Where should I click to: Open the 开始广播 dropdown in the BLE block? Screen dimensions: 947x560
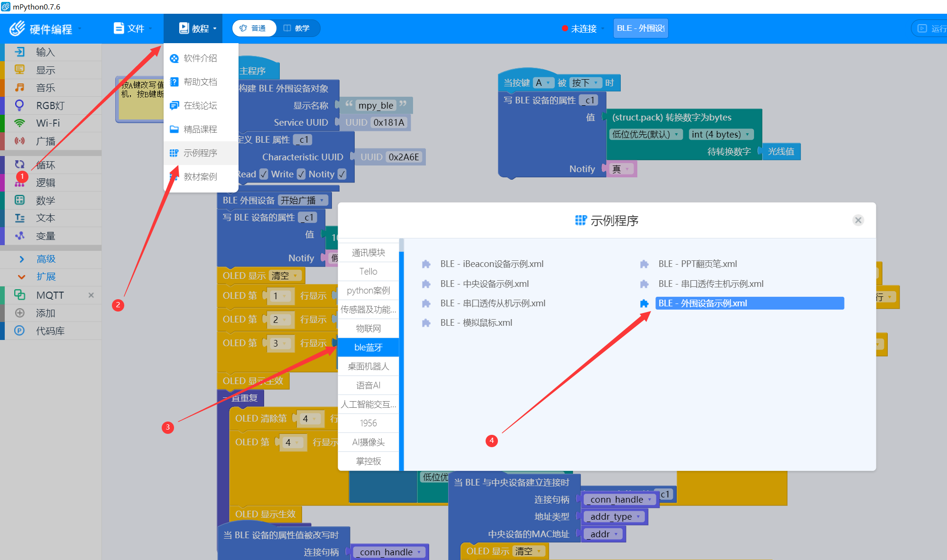point(303,200)
